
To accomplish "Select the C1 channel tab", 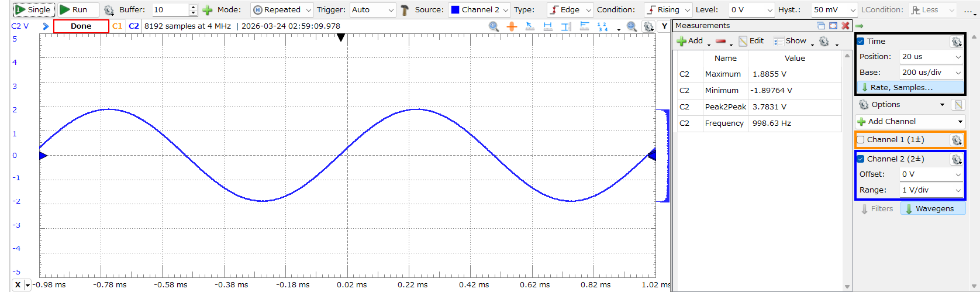I will point(118,26).
